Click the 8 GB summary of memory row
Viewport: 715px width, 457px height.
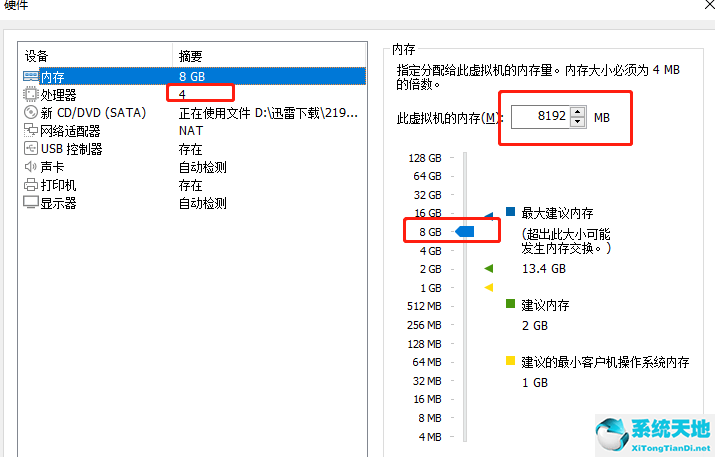coord(192,76)
